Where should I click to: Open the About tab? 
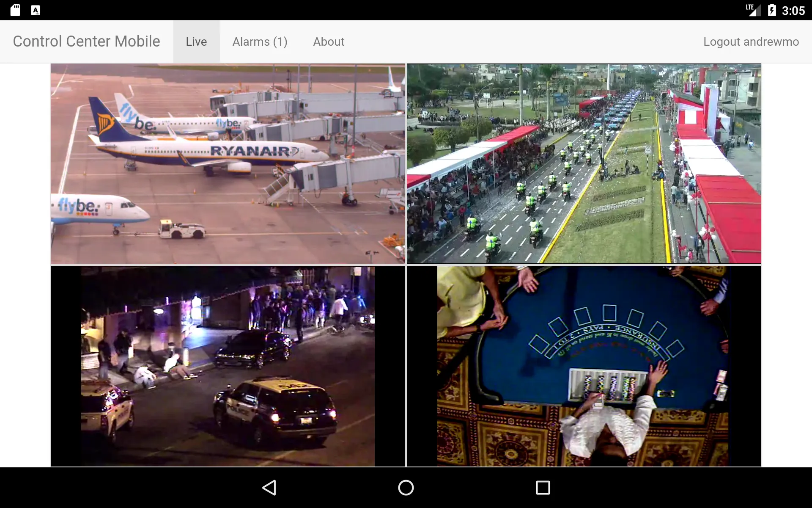pyautogui.click(x=329, y=41)
